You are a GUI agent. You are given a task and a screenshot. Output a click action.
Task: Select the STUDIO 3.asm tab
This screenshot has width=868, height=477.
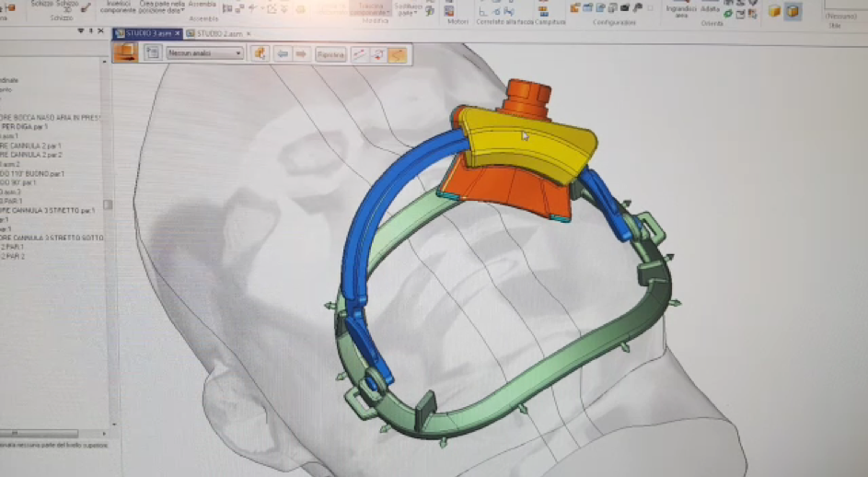(x=147, y=34)
